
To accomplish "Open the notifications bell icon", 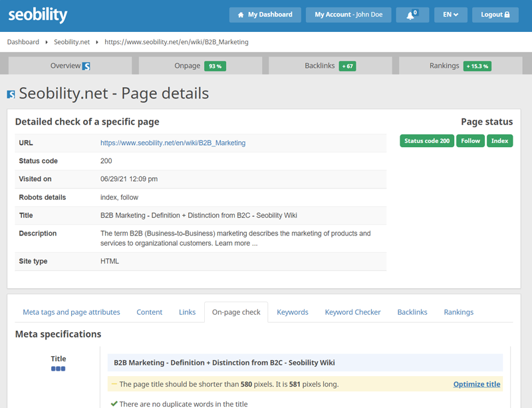I will (x=412, y=15).
